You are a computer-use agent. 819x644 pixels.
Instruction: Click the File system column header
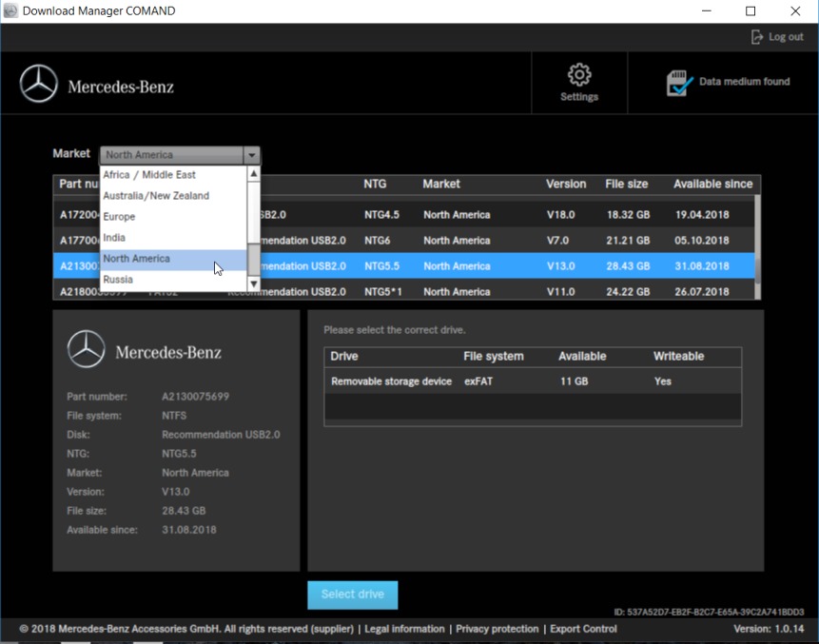[493, 356]
